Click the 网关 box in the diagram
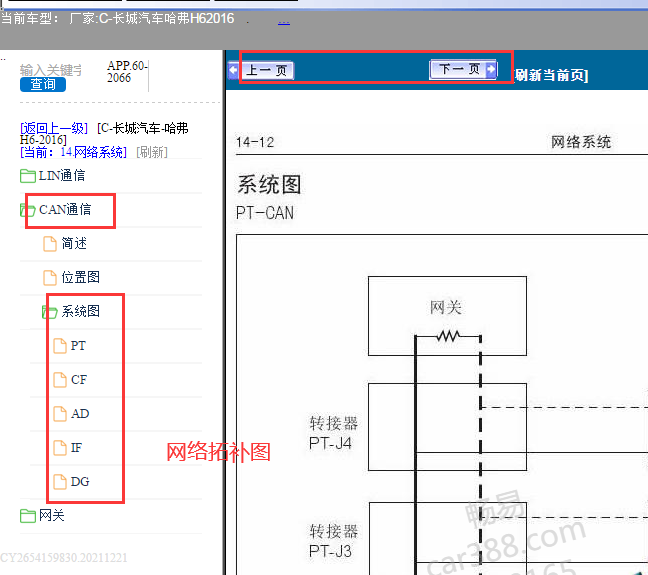 tap(447, 316)
